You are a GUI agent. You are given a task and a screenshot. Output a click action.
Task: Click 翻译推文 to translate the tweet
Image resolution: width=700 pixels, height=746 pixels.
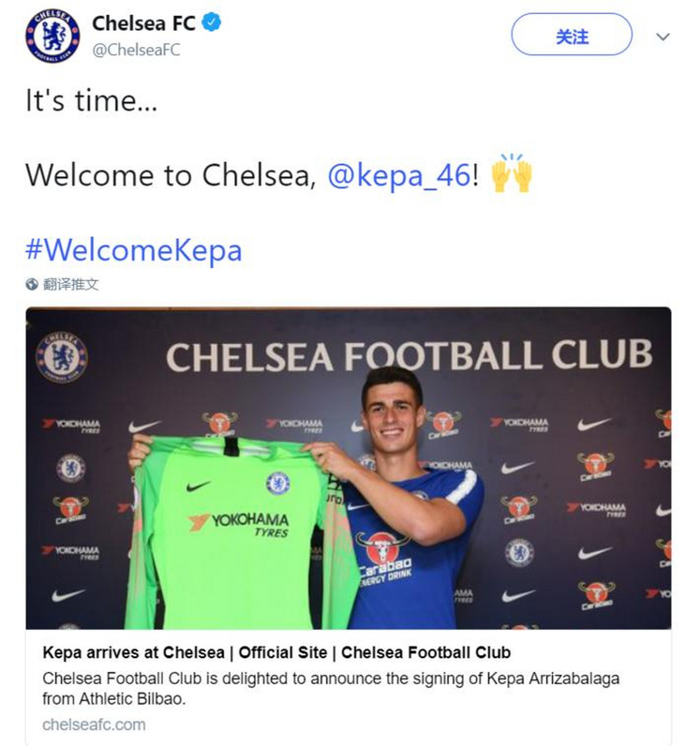[73, 281]
